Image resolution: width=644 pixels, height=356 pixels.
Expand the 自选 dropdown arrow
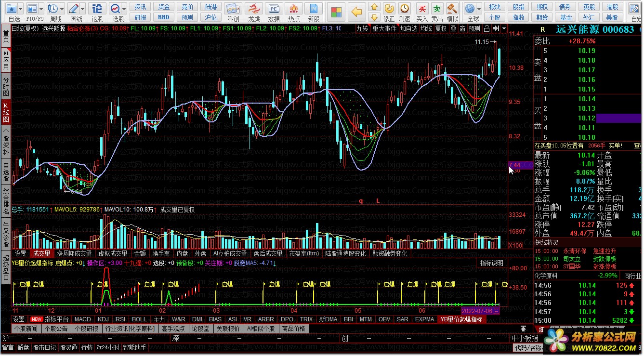click(x=21, y=9)
